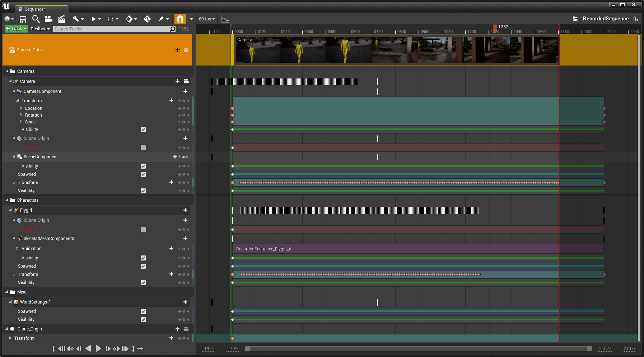
Task: Click camera lock icon on Camera Cuts row
Action: 187,50
